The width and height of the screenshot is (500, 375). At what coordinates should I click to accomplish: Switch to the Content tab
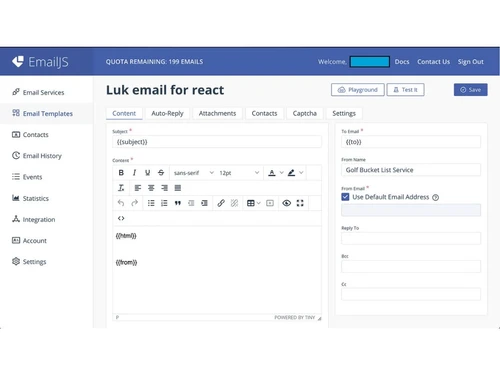(124, 113)
